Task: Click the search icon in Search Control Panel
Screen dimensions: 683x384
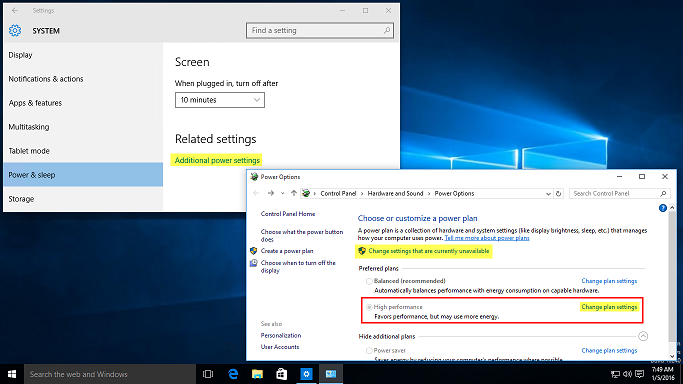Action: (663, 194)
